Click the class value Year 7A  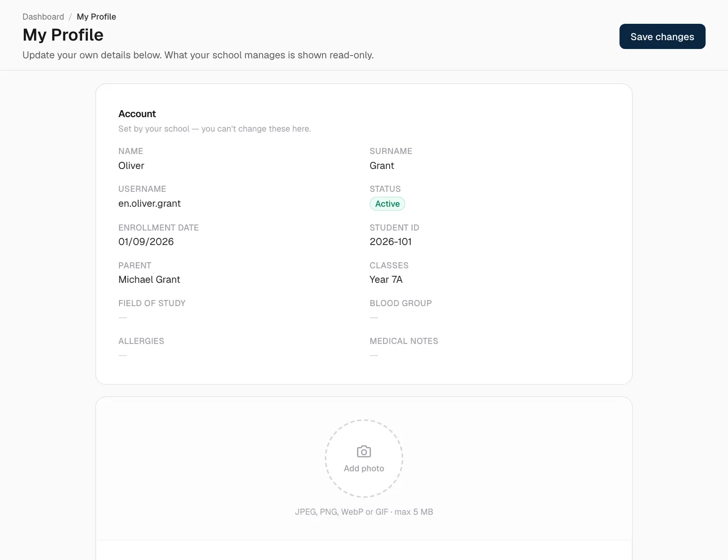click(386, 280)
